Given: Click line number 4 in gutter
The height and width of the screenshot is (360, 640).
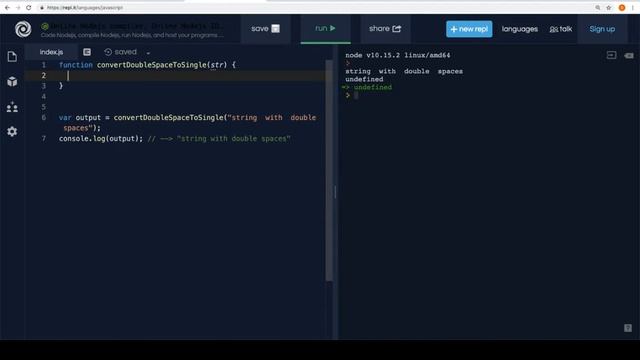Looking at the screenshot, I should 44,96.
